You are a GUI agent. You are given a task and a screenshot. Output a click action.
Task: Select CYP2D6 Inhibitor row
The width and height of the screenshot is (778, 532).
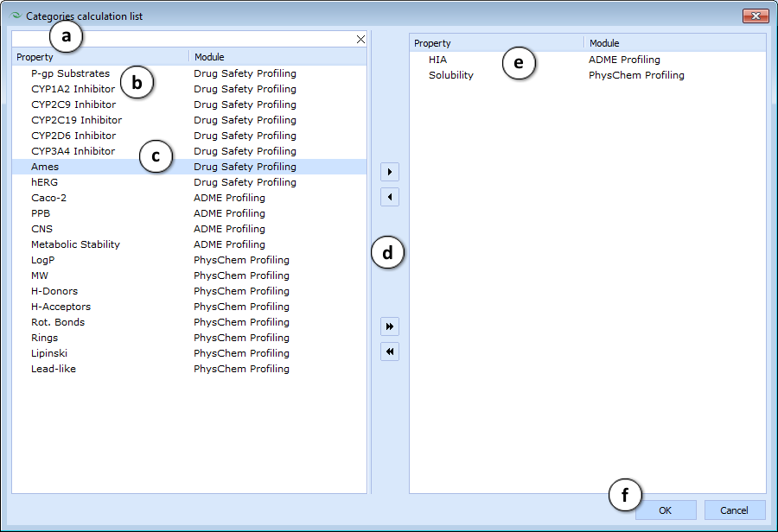(189, 136)
